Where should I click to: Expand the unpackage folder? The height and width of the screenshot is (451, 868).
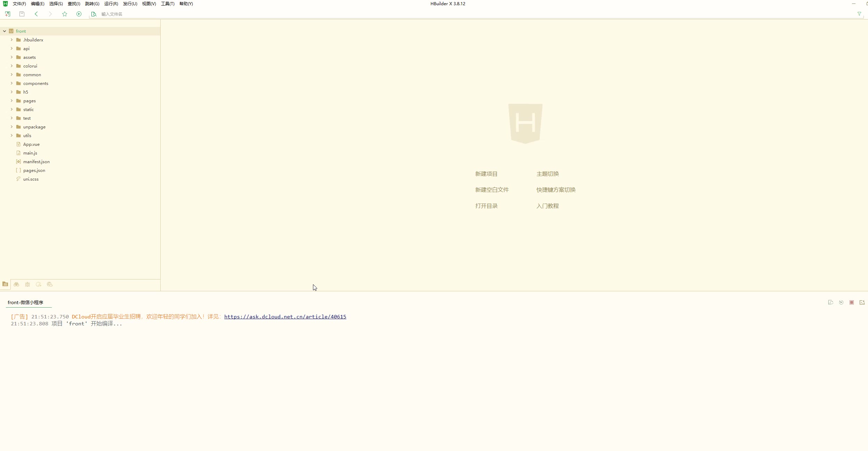pyautogui.click(x=11, y=127)
